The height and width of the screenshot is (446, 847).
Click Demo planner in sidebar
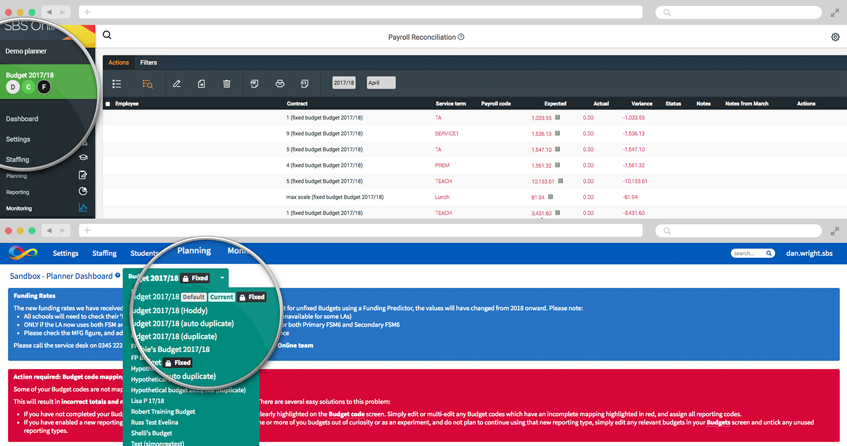(x=26, y=51)
